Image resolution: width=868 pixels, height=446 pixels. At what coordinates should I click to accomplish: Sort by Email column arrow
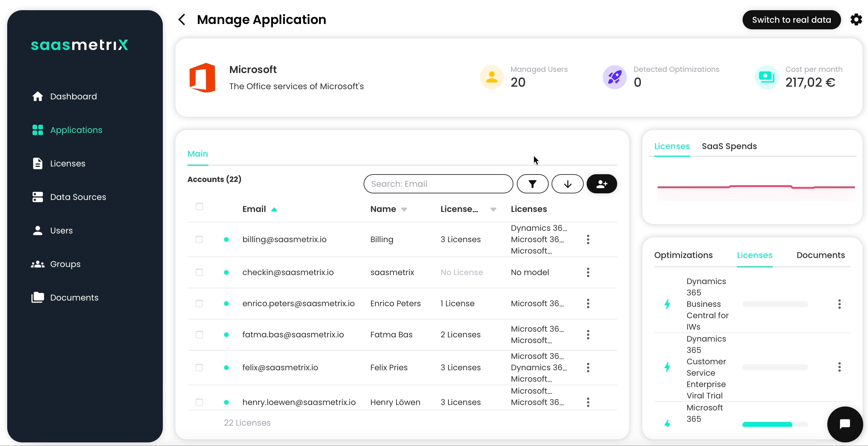[274, 210]
